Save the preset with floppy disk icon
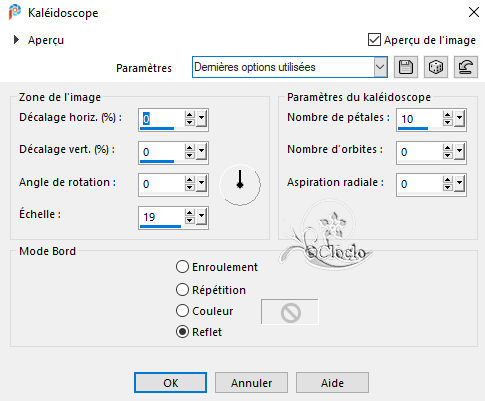 tap(406, 67)
